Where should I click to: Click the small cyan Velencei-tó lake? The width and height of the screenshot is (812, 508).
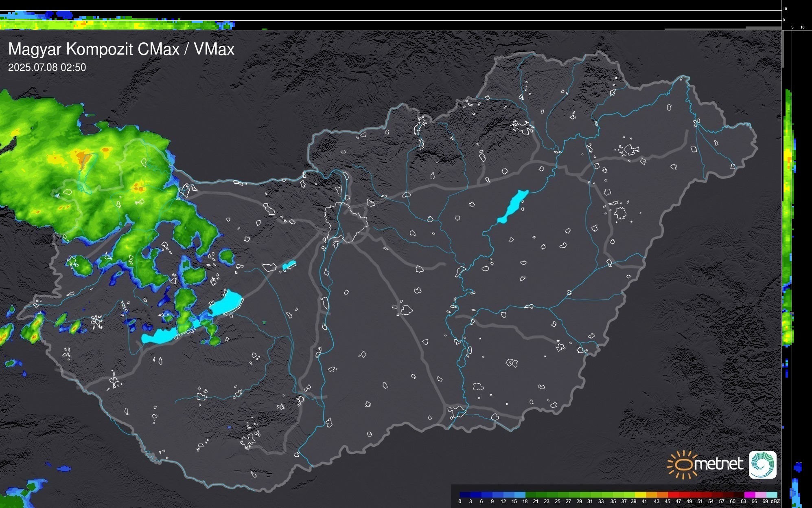[289, 265]
